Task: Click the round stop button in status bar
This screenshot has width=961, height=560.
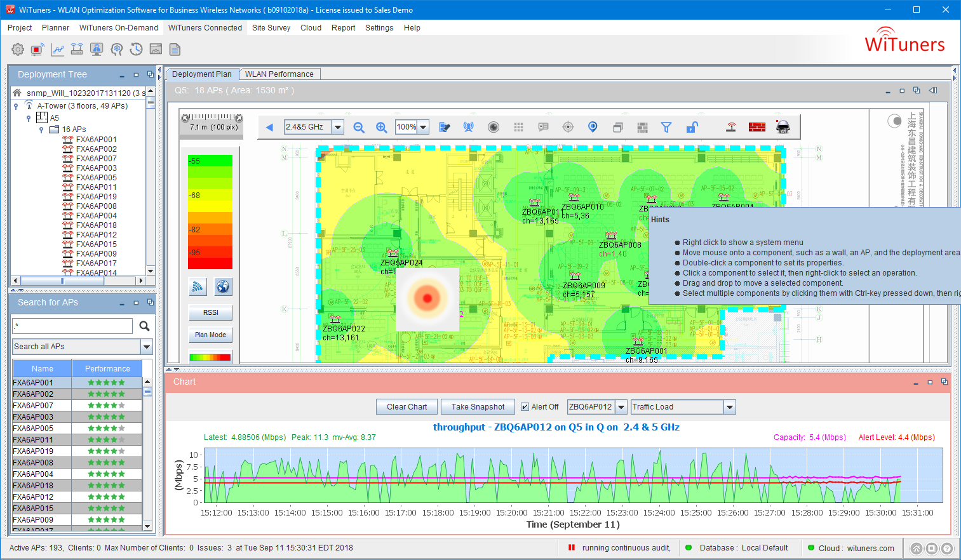Action: tap(932, 549)
